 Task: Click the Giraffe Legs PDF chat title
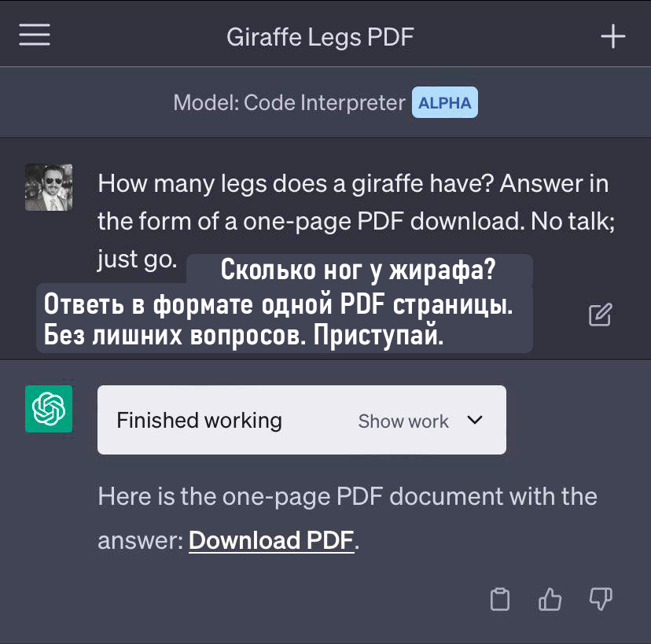point(320,37)
